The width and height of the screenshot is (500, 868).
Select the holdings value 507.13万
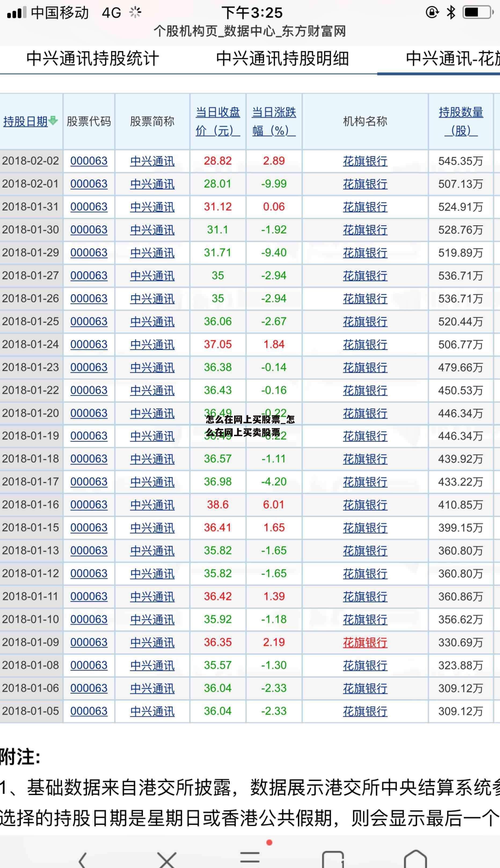tap(461, 184)
